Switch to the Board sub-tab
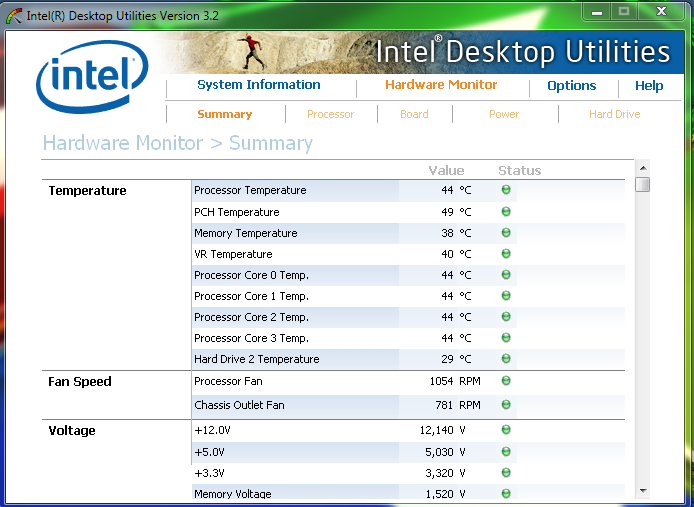 tap(414, 114)
